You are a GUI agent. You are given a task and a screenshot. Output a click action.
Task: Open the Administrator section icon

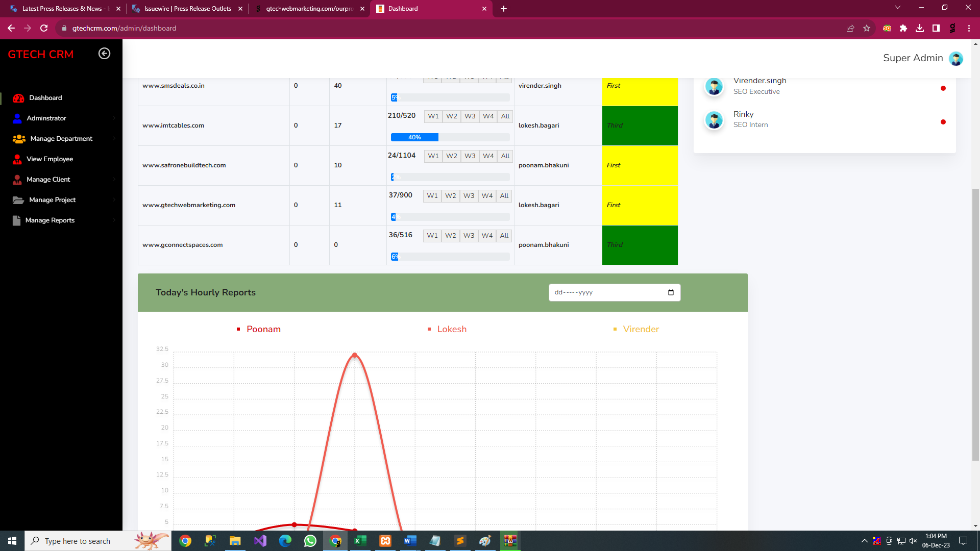coord(17,118)
